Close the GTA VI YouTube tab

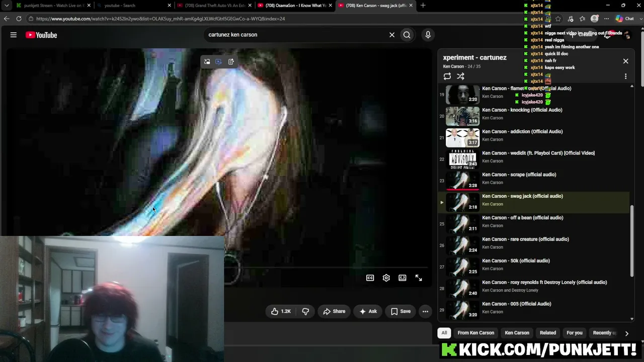pyautogui.click(x=250, y=6)
